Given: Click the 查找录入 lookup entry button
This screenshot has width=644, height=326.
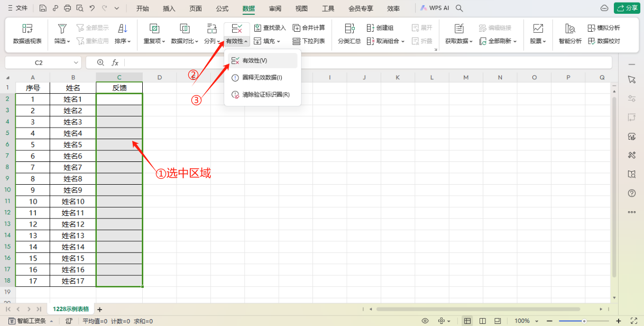Looking at the screenshot, I should click(x=270, y=28).
